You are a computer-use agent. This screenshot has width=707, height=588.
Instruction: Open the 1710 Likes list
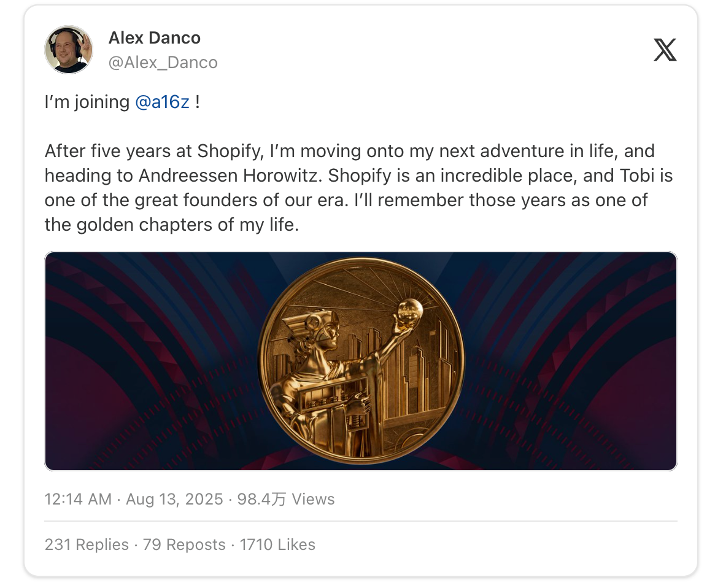coord(277,544)
